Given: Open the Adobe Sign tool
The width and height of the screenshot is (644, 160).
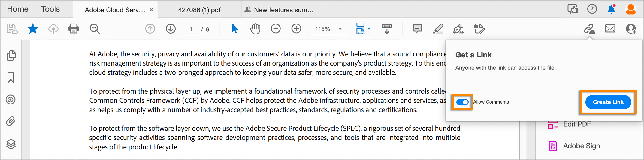Looking at the screenshot, I should click(581, 146).
